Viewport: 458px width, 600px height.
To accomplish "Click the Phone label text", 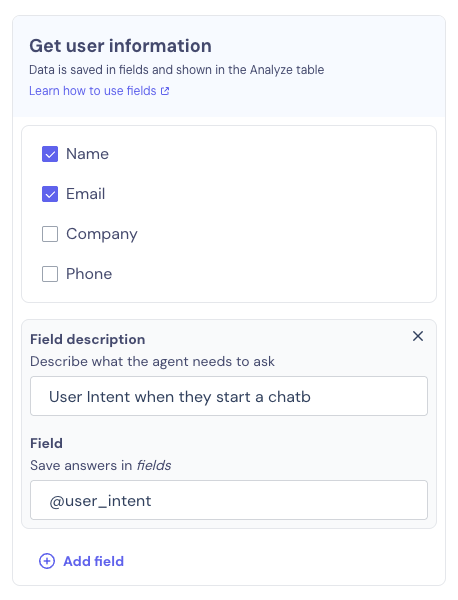I will [89, 274].
